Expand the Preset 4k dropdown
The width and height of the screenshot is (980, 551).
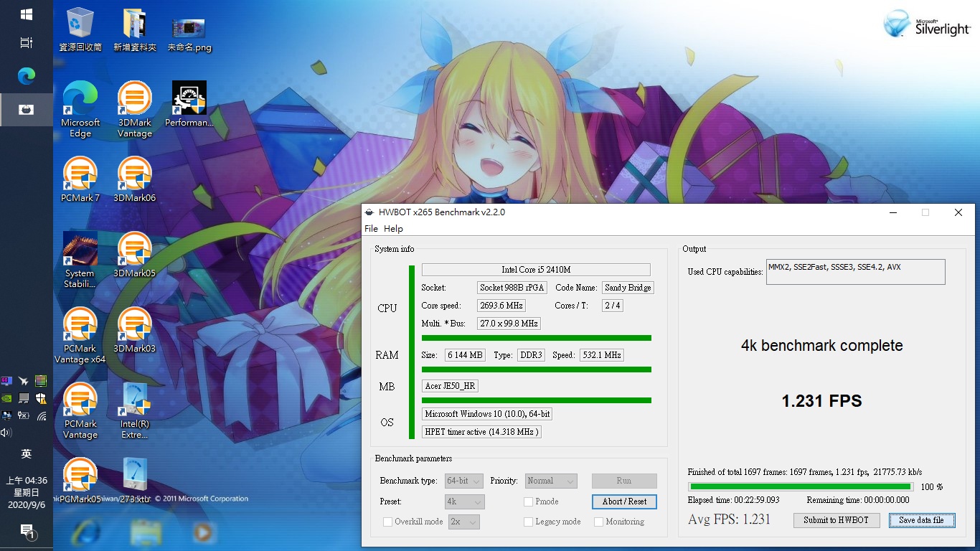pos(464,501)
